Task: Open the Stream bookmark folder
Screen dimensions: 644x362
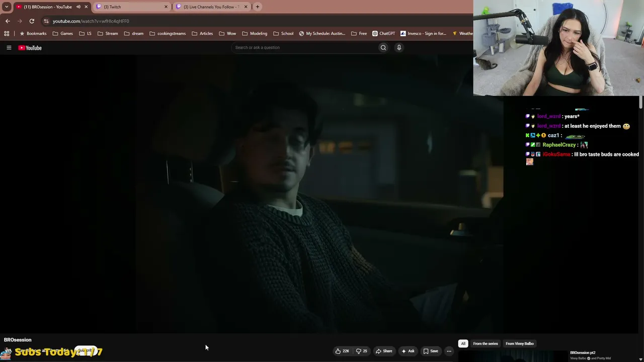Action: pyautogui.click(x=108, y=34)
